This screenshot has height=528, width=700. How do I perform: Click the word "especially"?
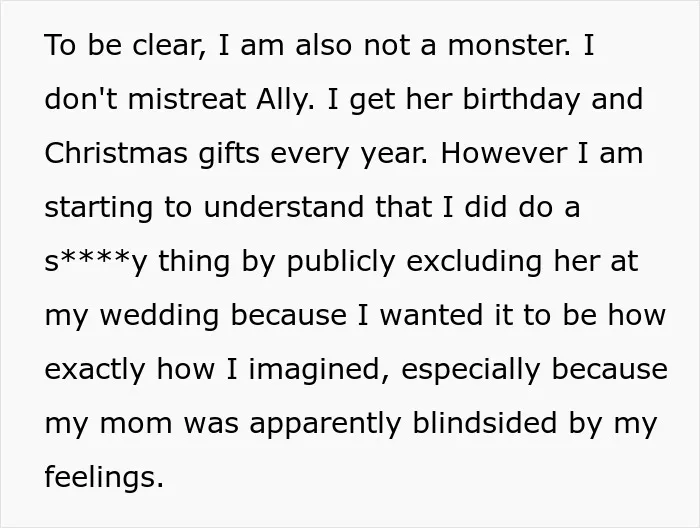coord(471,370)
